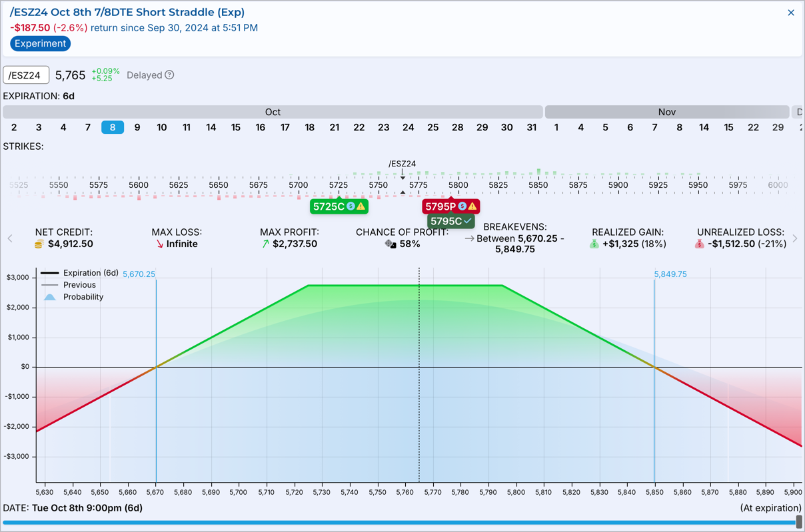Show previous stats with the left chevron
This screenshot has width=805, height=532.
[x=10, y=238]
